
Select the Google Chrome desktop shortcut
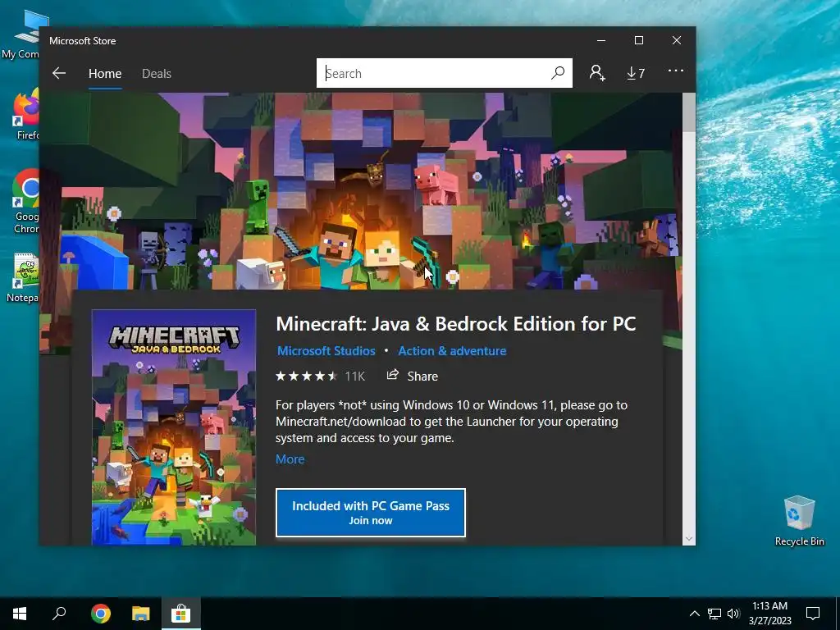click(x=25, y=202)
